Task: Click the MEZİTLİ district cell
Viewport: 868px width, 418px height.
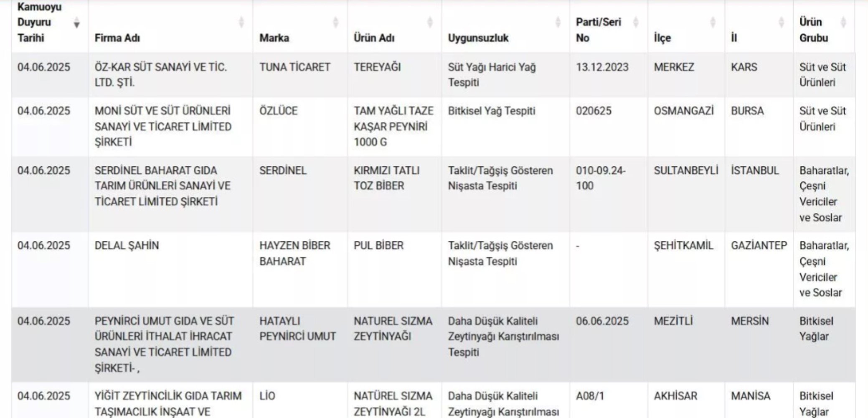Action: [x=673, y=321]
